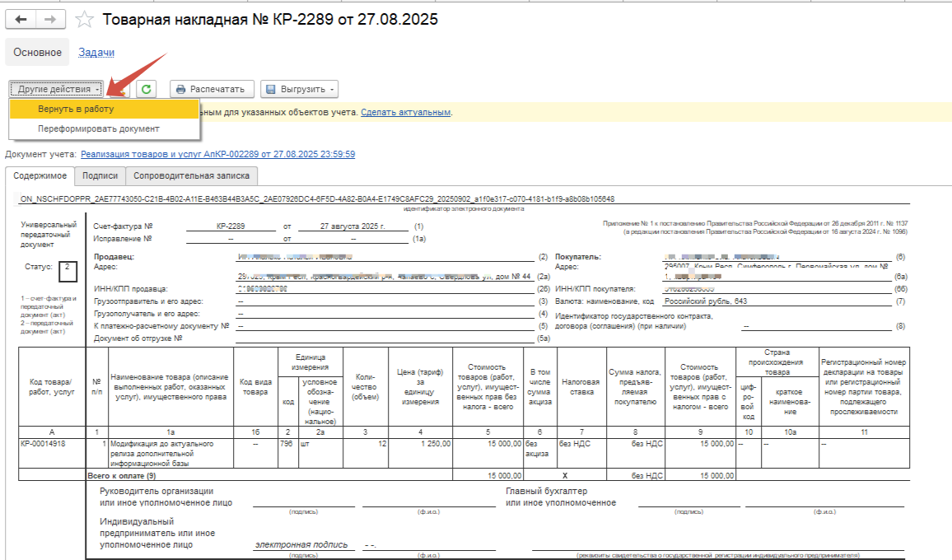This screenshot has height=560, width=952.
Task: Add document to favorites with star icon
Action: coord(83,19)
